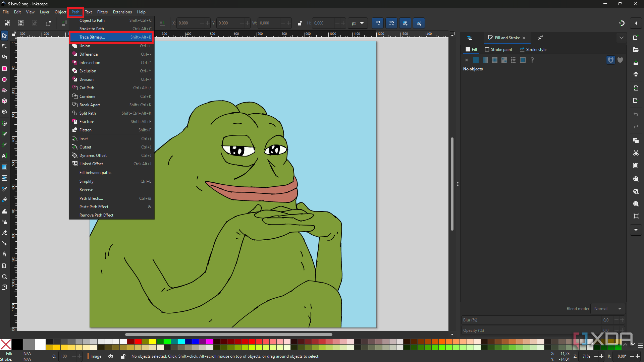Expand the dock panel chevron menu
The image size is (644, 362).
click(622, 38)
